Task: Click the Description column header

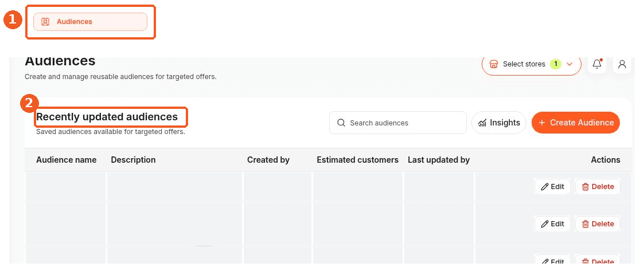Action: (x=133, y=160)
